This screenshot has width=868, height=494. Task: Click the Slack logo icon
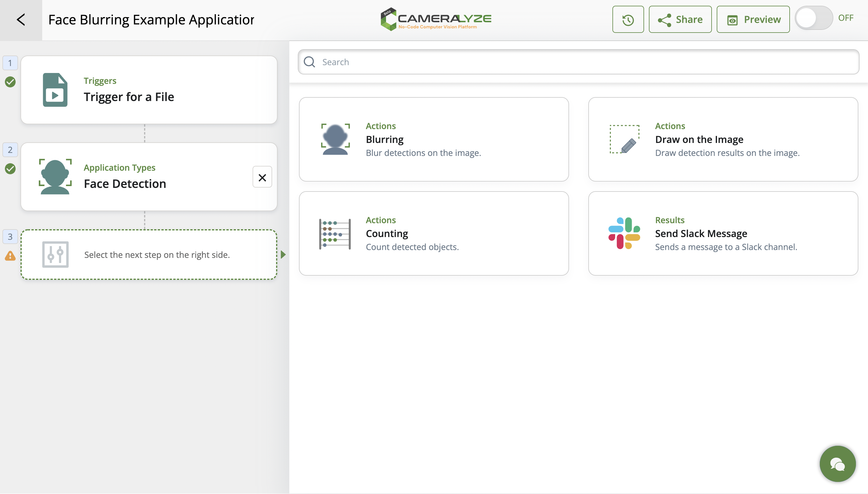[624, 233]
